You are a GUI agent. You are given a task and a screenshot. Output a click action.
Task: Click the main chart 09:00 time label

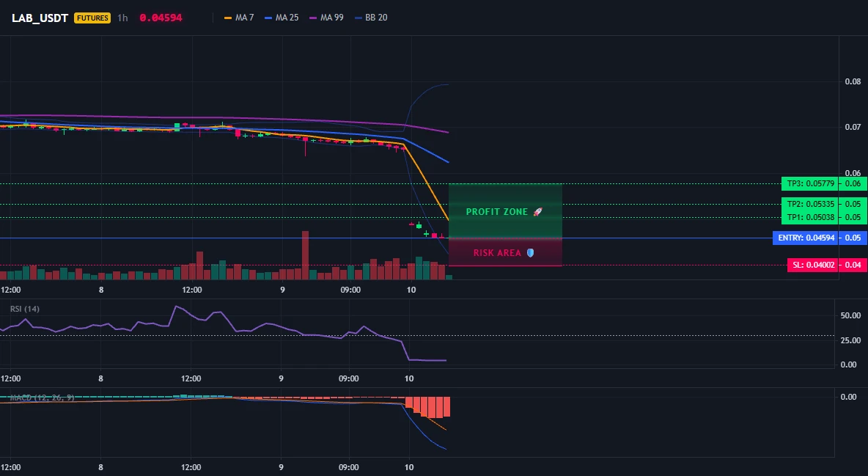click(x=350, y=290)
